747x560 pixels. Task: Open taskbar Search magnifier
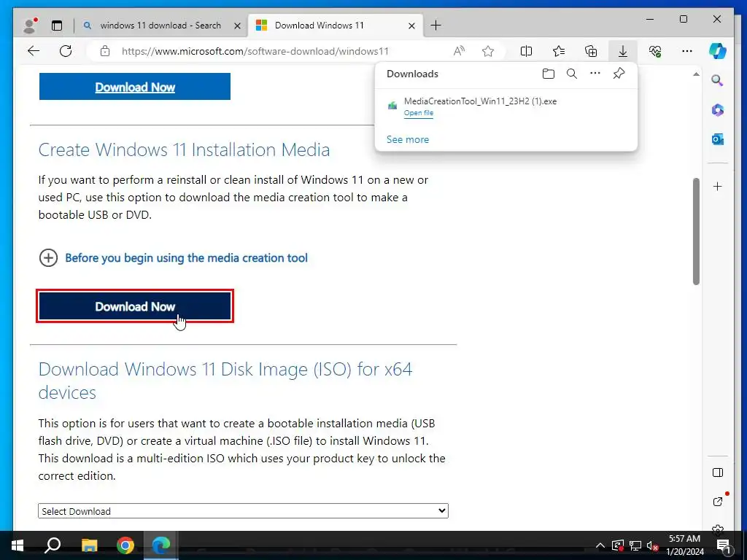(x=53, y=545)
